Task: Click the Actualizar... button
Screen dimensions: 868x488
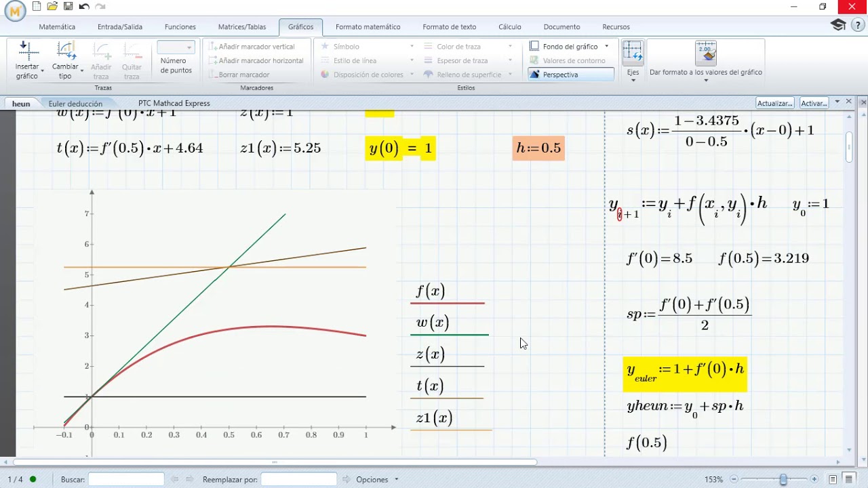Action: click(775, 103)
